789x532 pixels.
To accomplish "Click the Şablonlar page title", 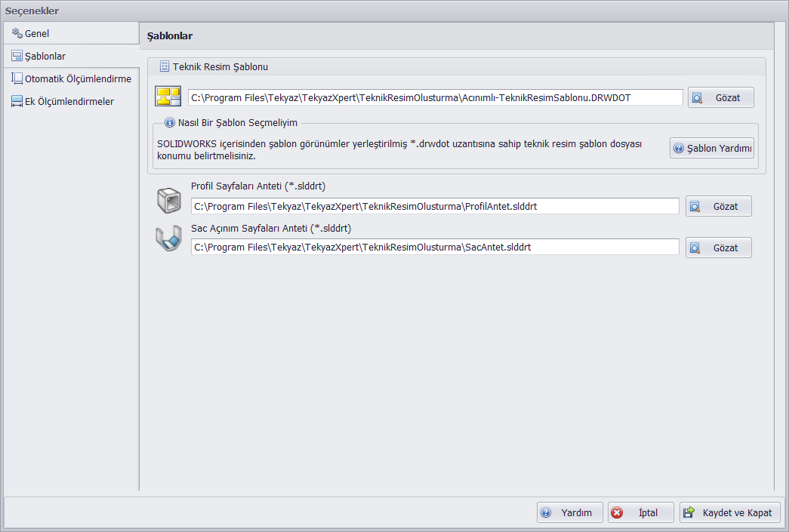I will coord(170,35).
